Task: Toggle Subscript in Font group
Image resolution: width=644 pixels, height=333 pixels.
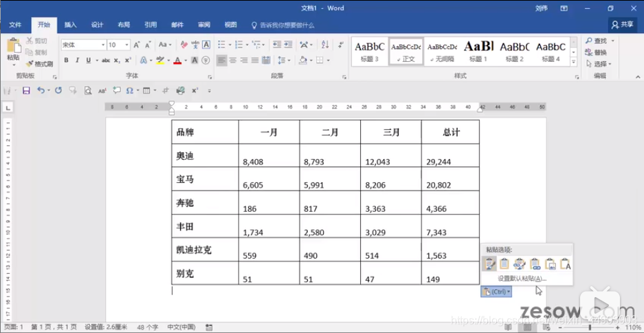Action: (x=117, y=60)
